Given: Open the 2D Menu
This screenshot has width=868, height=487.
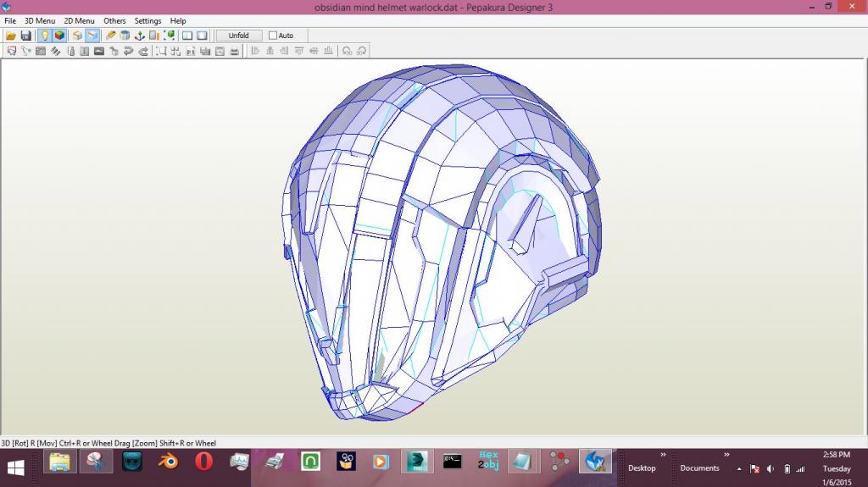Looking at the screenshot, I should point(79,20).
